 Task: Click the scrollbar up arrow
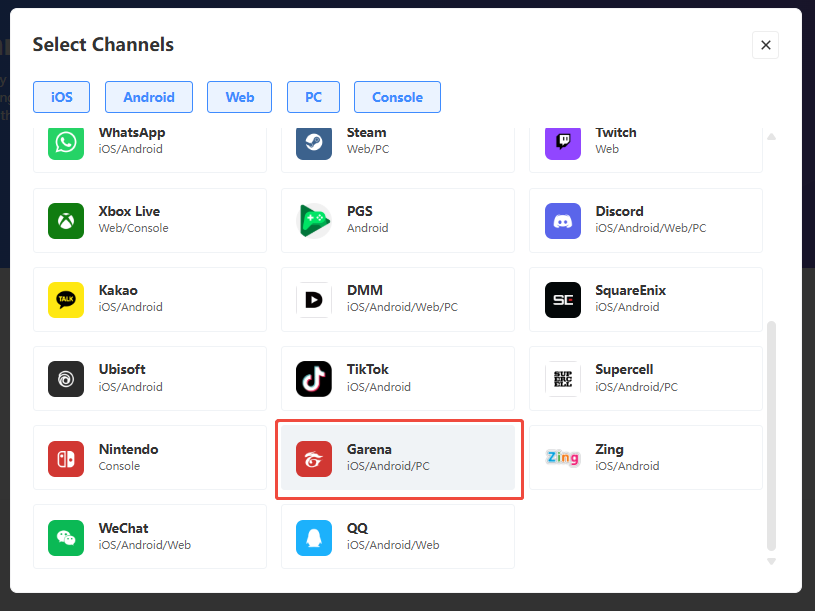[771, 137]
